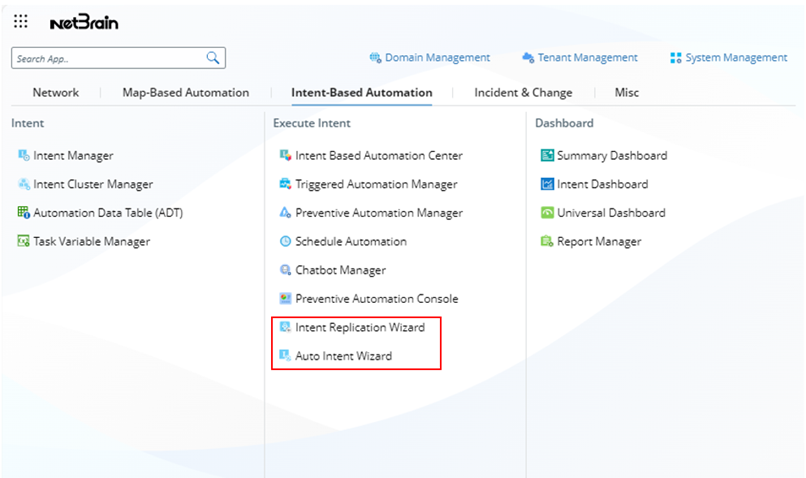
Task: Click the Automation Data Table icon
Action: (x=24, y=213)
